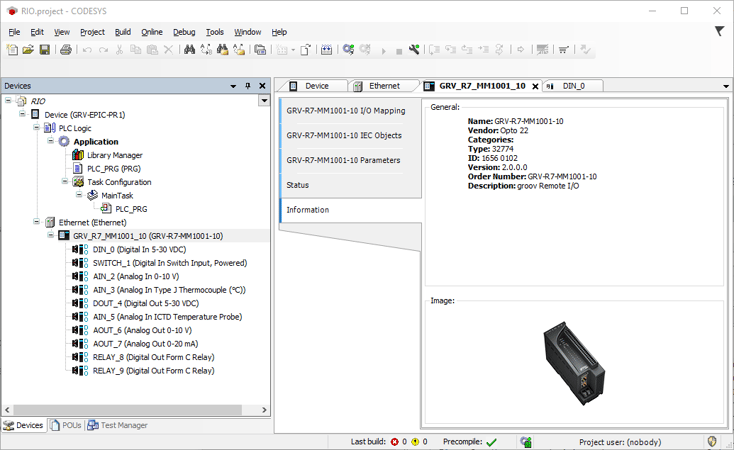Image resolution: width=734 pixels, height=450 pixels.
Task: Switch to the DIN_0 editor tab
Action: tap(574, 86)
